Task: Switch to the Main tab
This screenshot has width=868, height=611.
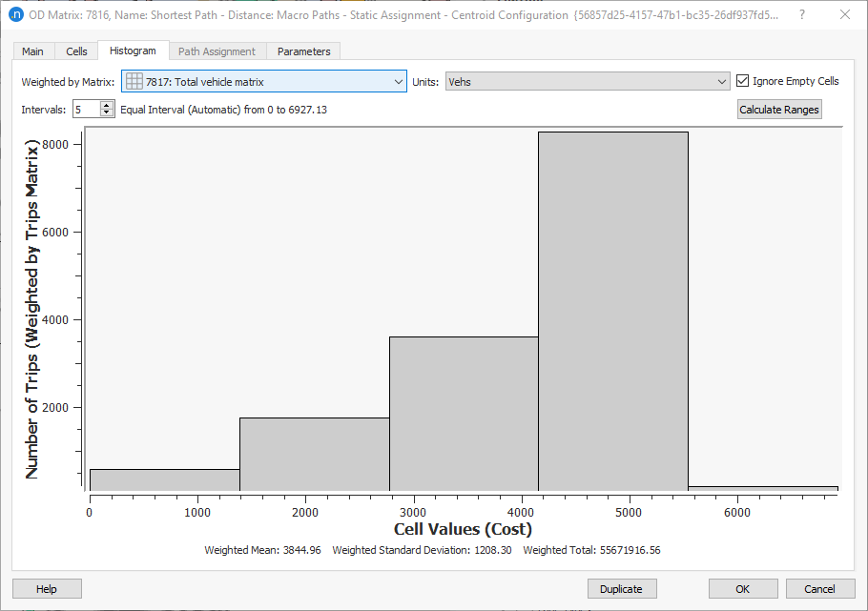Action: (32, 51)
